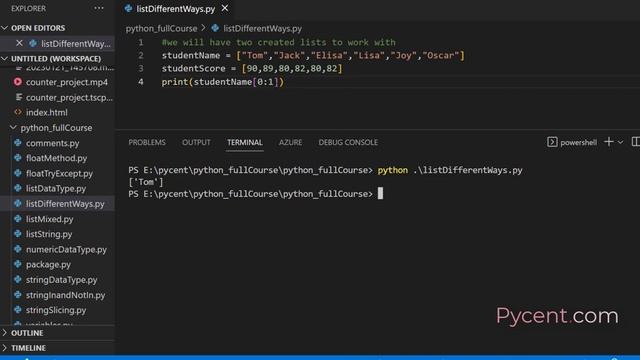Click the Python icon beside listDataType.py
This screenshot has height=360, width=640.
[18, 188]
